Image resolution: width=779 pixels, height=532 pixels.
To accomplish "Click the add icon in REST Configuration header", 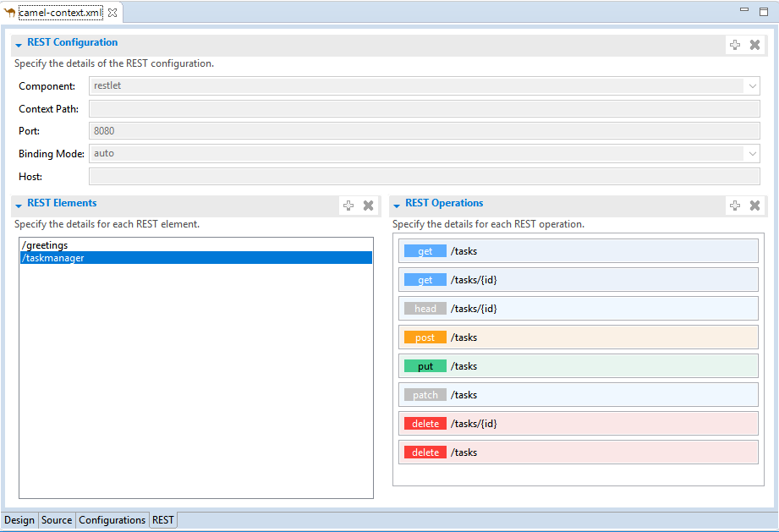I will 735,45.
